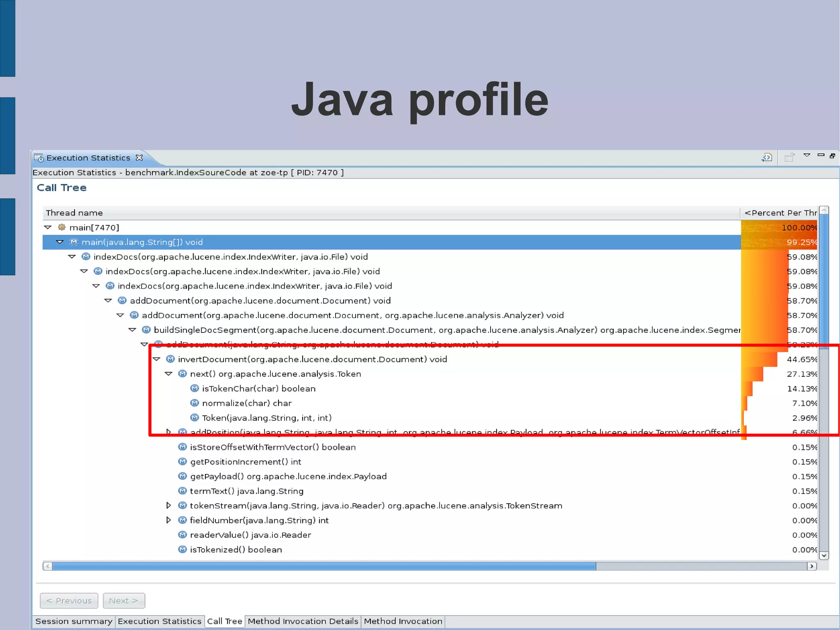Viewport: 840px width, 630px height.
Task: Switch to the Session summary tab
Action: (73, 621)
